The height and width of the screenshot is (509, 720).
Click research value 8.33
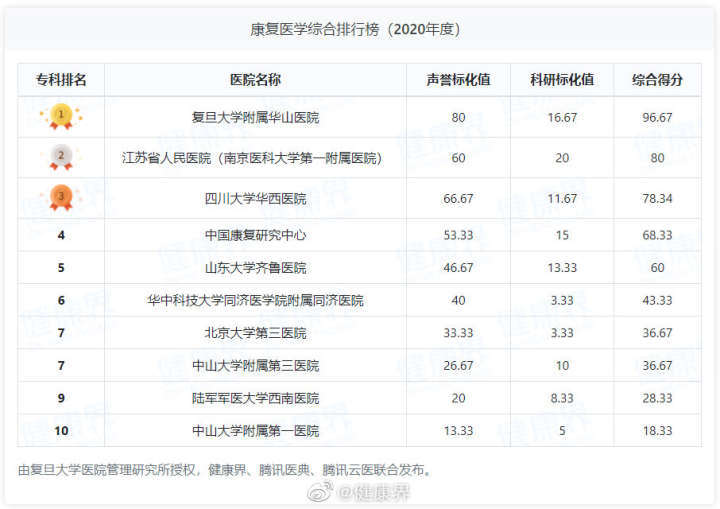[x=562, y=398]
